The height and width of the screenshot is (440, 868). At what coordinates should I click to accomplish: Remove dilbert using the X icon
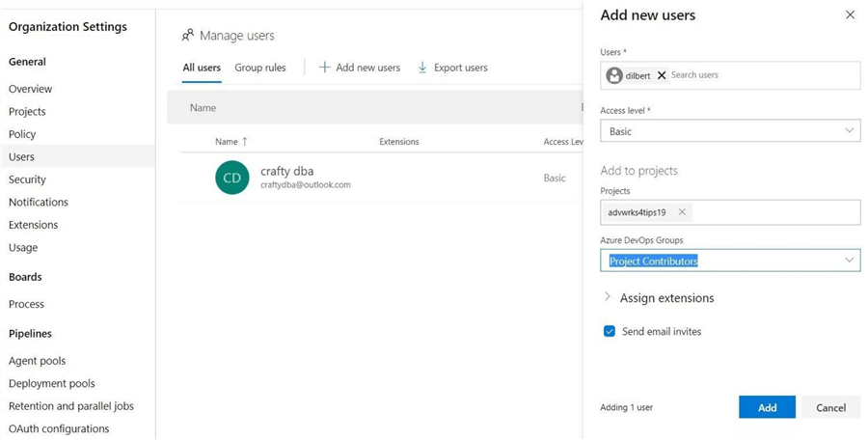click(662, 75)
